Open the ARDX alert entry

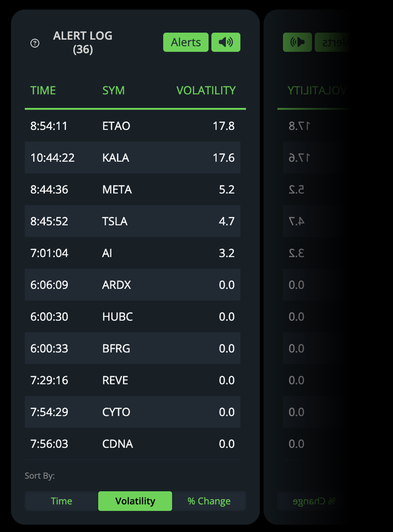pyautogui.click(x=132, y=285)
